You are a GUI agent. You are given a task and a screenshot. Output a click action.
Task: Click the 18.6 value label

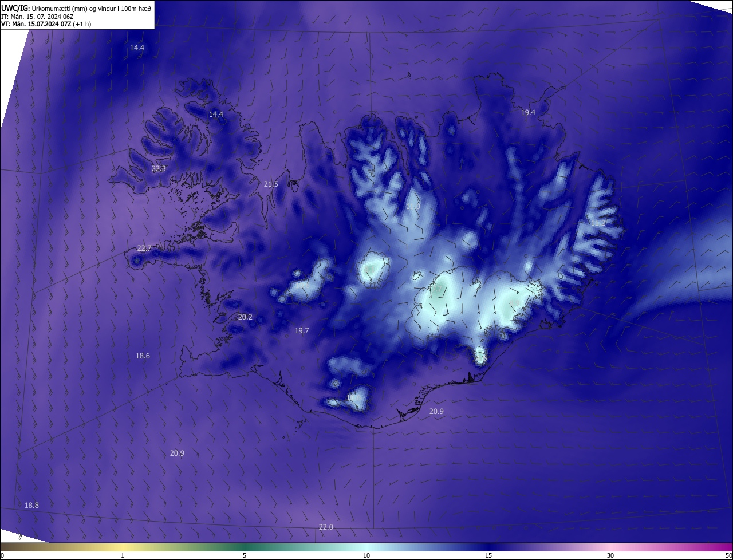click(x=143, y=356)
